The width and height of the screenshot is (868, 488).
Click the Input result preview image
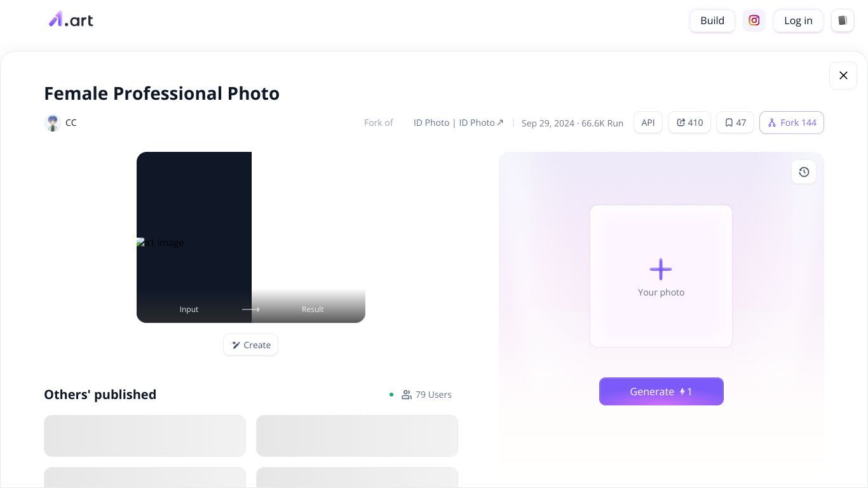tap(251, 237)
